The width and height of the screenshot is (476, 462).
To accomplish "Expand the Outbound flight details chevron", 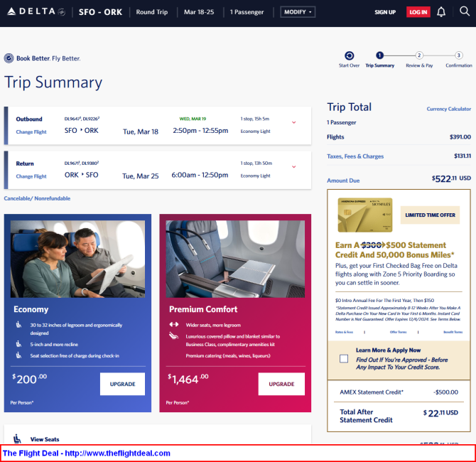I will (293, 122).
